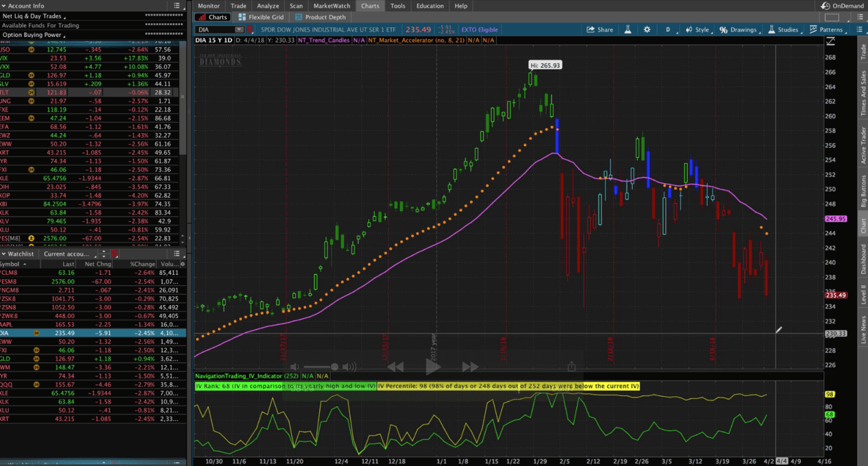This screenshot has width=868, height=466.
Task: Open the watchlist column settings gear
Action: tap(182, 264)
